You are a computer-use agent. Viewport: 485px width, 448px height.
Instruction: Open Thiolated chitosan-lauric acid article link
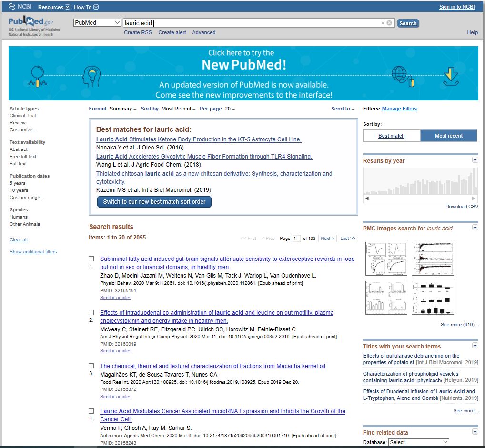(214, 178)
